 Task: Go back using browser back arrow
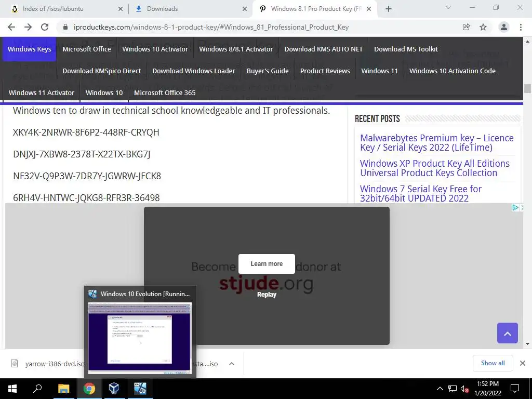click(x=11, y=27)
